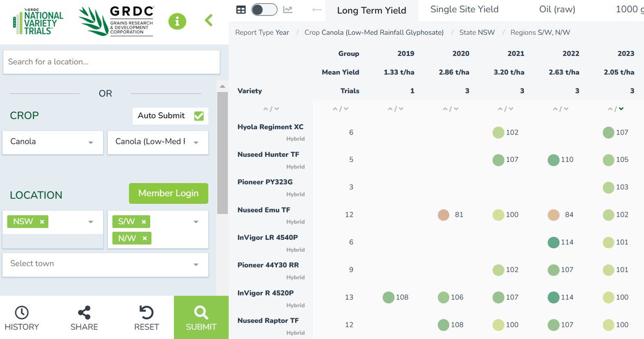
Task: Remove the NSW state tag
Action: [x=42, y=222]
